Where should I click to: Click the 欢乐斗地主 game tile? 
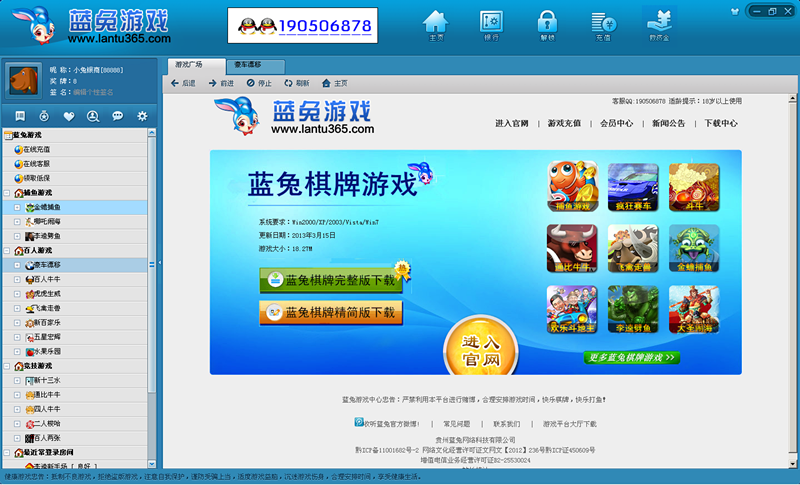(572, 310)
